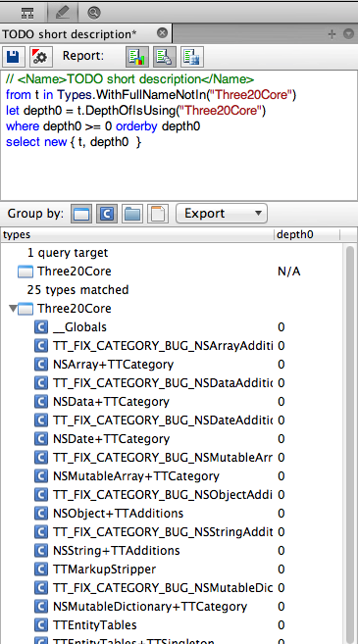Open the tab list dropdown arrow
Screen dimensions: 358x644
[348, 34]
